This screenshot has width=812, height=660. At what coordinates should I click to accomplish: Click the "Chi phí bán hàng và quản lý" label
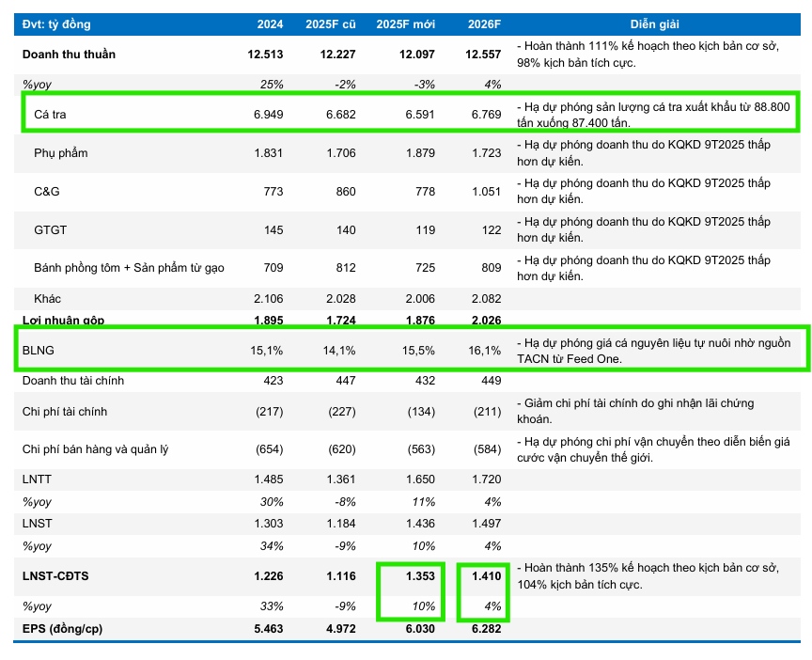click(x=95, y=449)
